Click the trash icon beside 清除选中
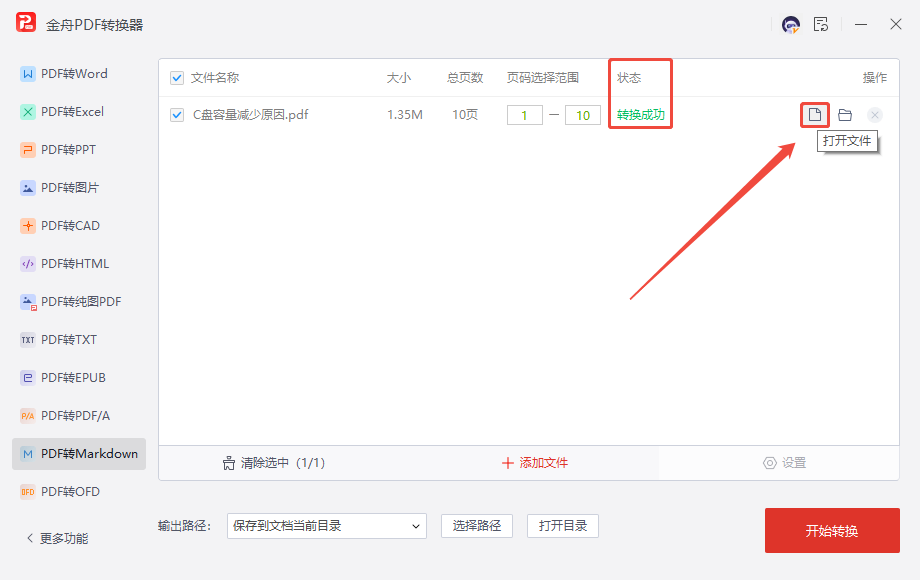 pyautogui.click(x=229, y=463)
